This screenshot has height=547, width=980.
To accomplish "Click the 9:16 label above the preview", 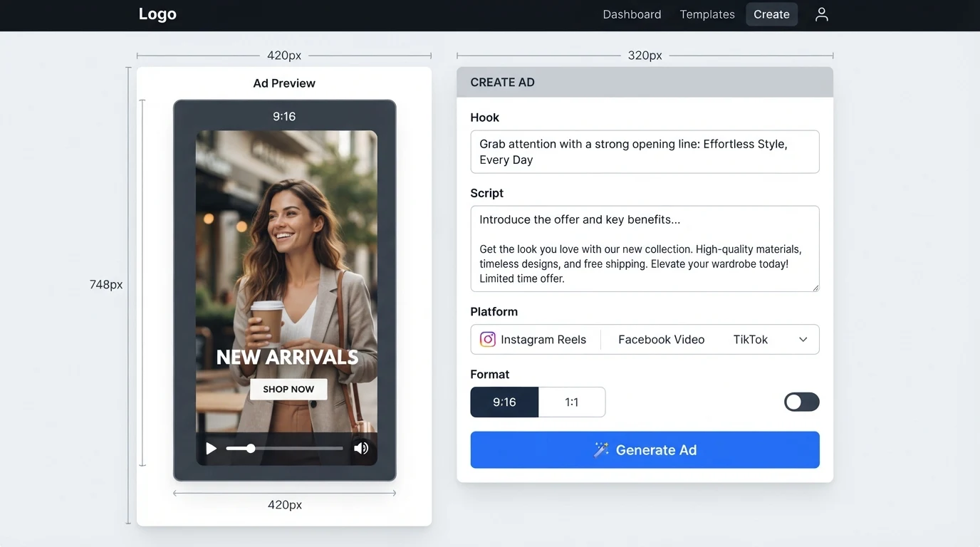I will [284, 117].
